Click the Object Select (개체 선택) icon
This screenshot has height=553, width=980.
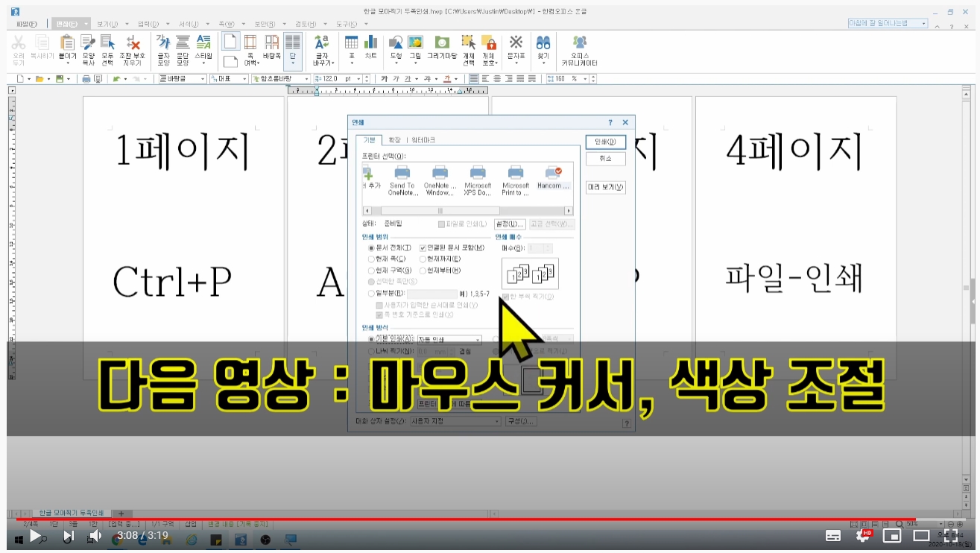pyautogui.click(x=469, y=42)
